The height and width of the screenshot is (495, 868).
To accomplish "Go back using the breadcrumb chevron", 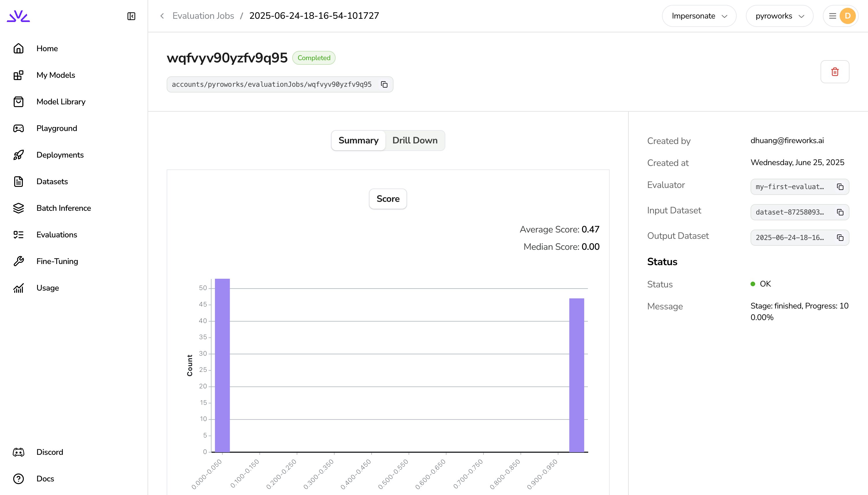I will pyautogui.click(x=162, y=16).
